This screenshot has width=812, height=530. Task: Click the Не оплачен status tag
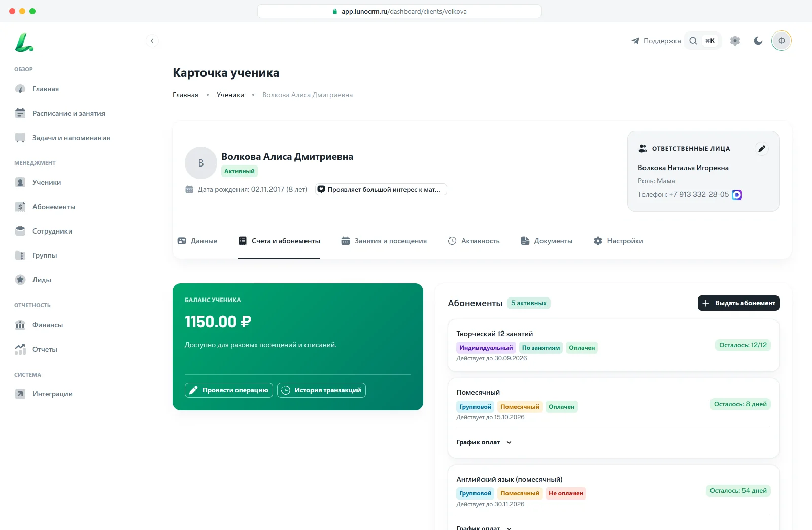pos(566,493)
